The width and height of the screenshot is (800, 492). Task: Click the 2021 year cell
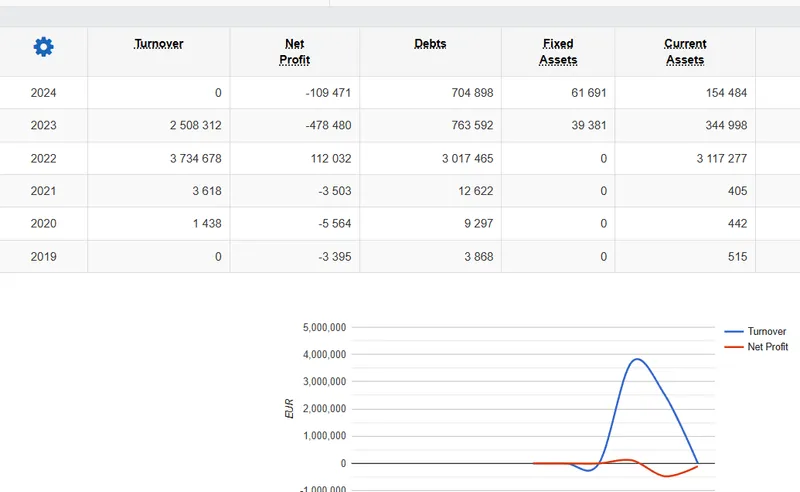coord(44,191)
